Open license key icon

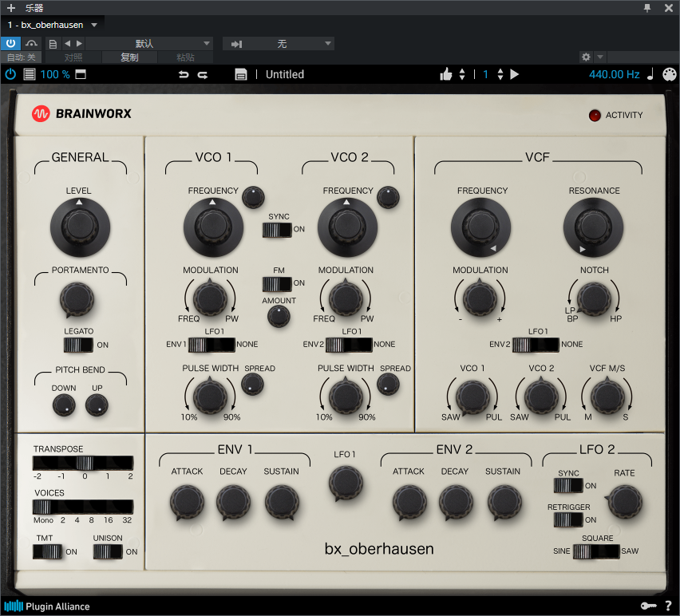click(x=648, y=606)
